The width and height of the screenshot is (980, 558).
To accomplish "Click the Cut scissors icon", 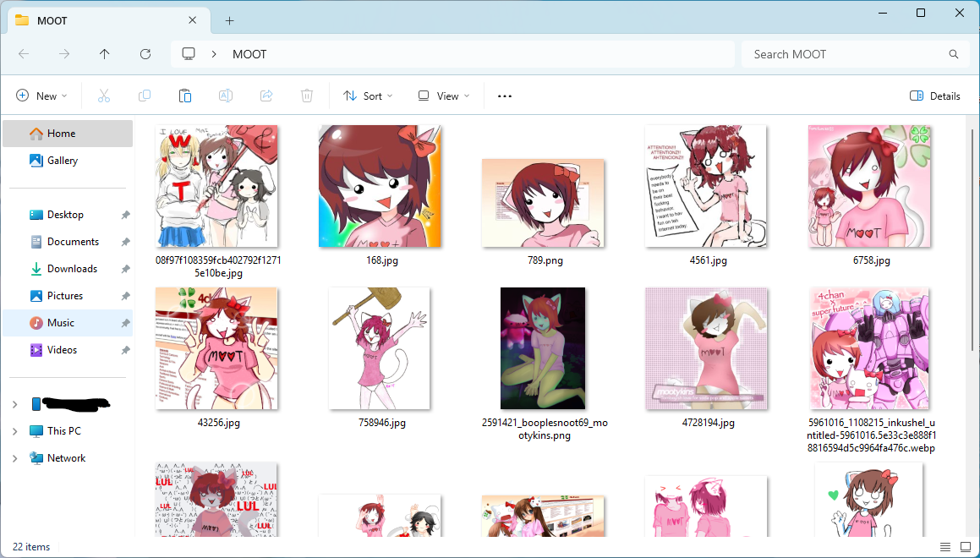I will pyautogui.click(x=104, y=96).
